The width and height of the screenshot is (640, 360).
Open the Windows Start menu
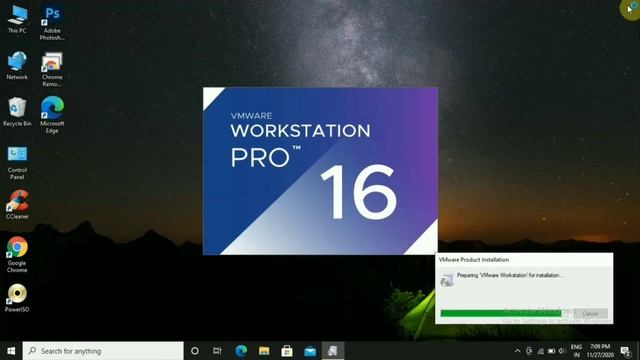point(11,351)
